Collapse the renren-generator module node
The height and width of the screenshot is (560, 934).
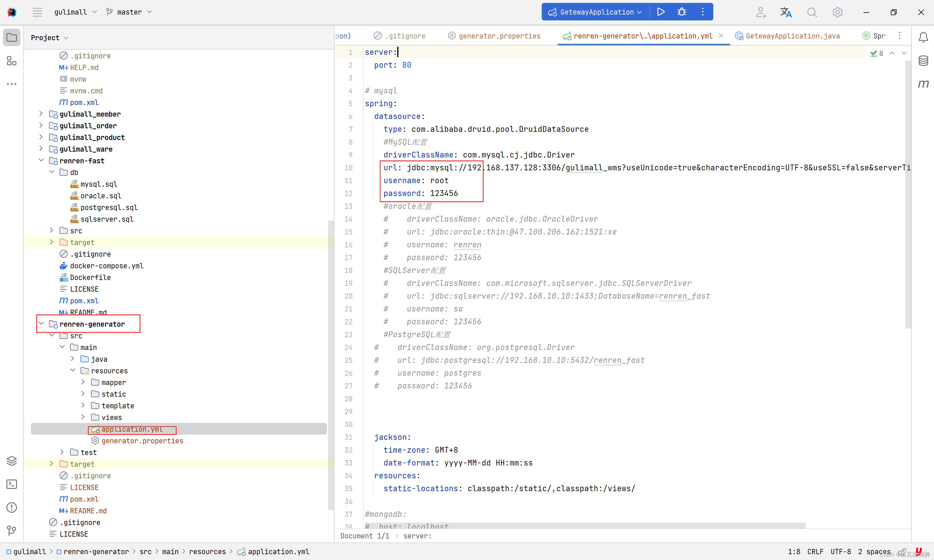[x=41, y=324]
